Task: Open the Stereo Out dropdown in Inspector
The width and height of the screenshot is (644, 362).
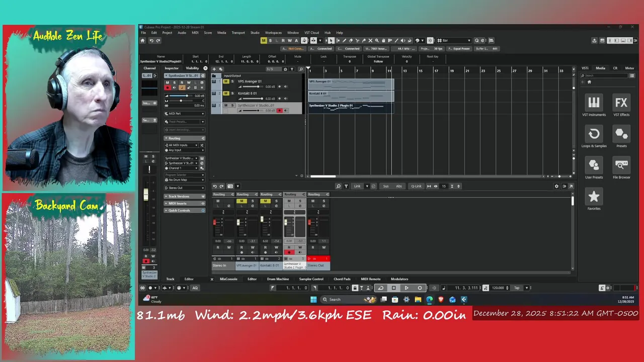Action: click(184, 188)
